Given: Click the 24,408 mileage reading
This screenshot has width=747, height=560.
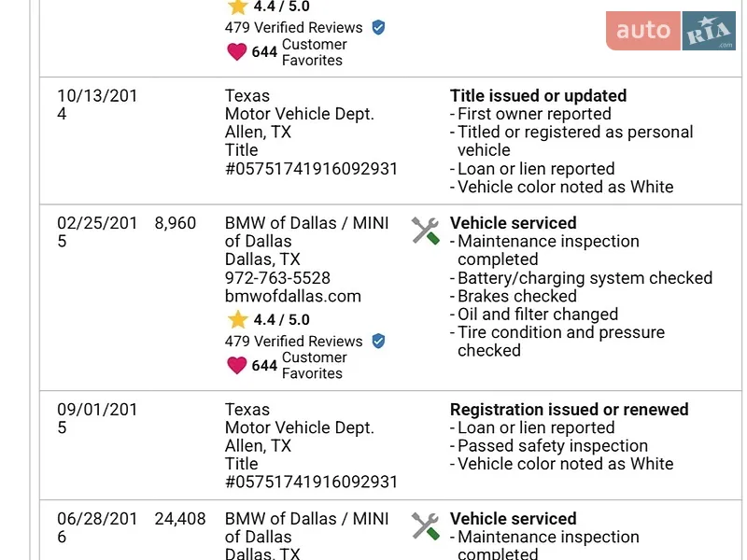Looking at the screenshot, I should pyautogui.click(x=180, y=519).
